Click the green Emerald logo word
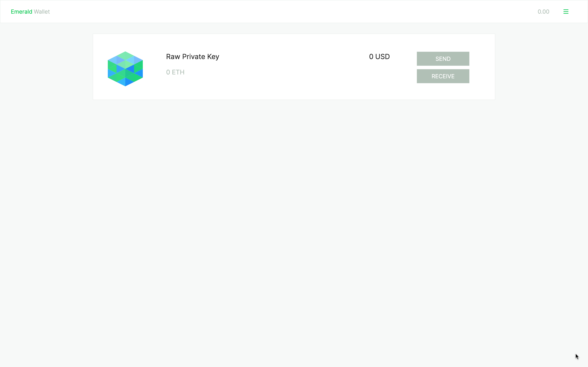 click(x=21, y=12)
